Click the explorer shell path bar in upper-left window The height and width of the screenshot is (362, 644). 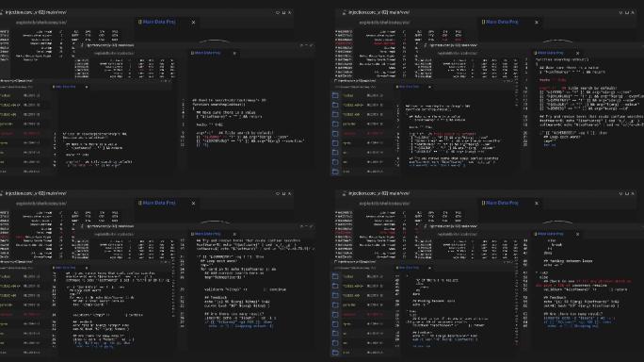tap(41, 23)
